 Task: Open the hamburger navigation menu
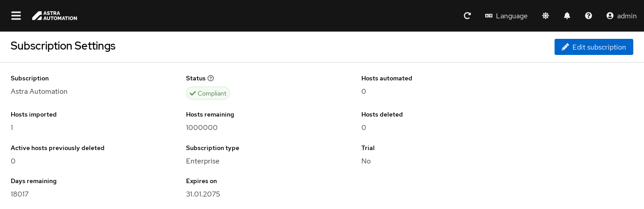point(16,16)
